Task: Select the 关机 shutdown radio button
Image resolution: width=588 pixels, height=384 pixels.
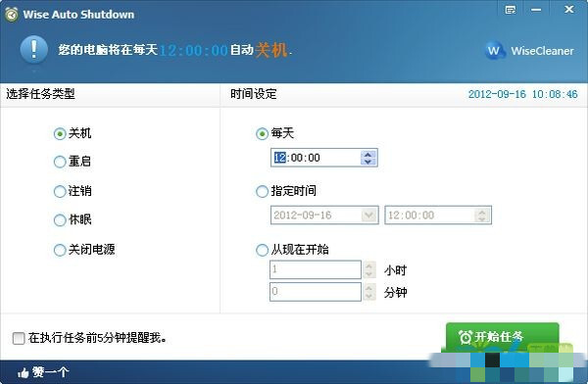Action: 60,133
